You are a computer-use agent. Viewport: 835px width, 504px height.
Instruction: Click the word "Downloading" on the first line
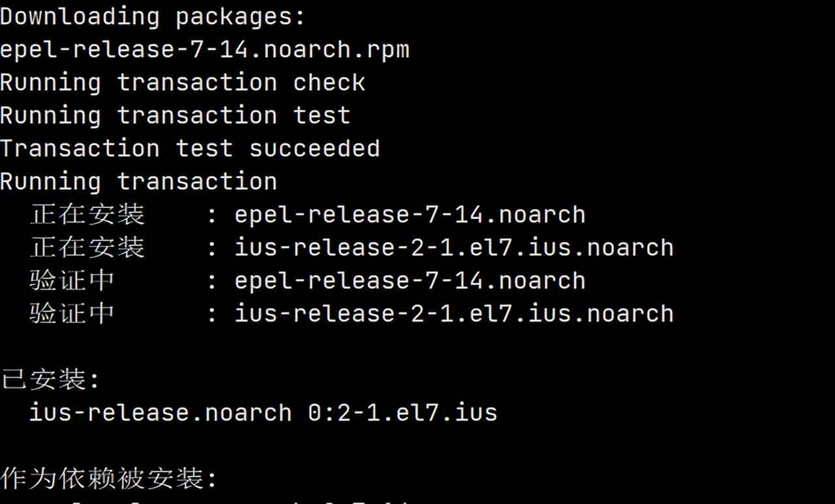click(80, 17)
